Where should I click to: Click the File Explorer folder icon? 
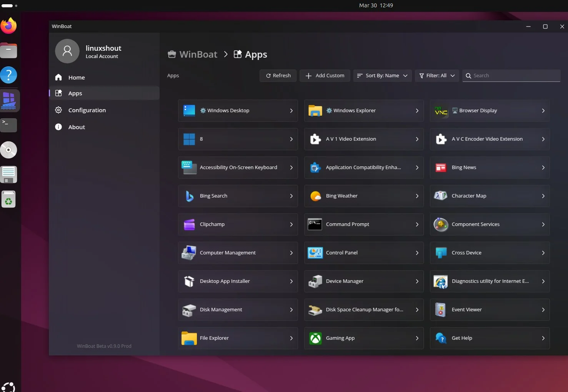[189, 338]
